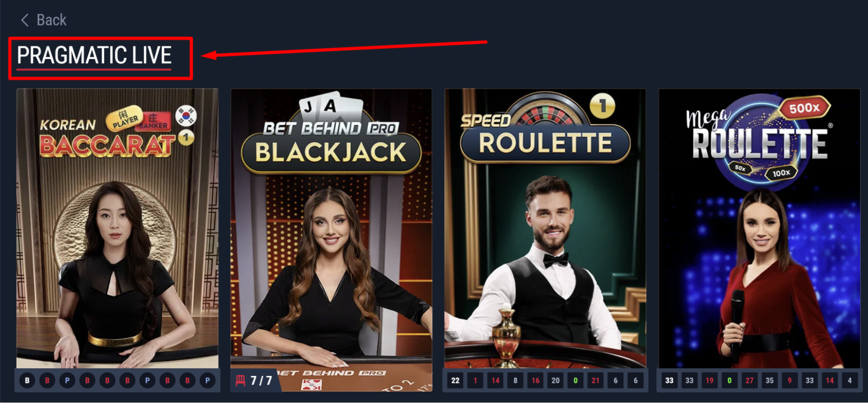
Task: Click the red BANKER tag on Baccarat
Action: tap(153, 121)
